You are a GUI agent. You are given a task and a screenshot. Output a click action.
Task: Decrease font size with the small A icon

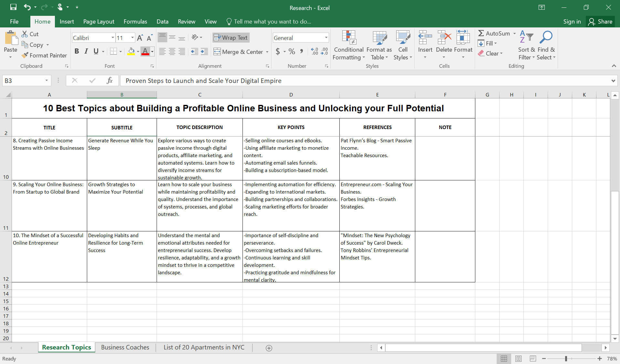tap(150, 38)
